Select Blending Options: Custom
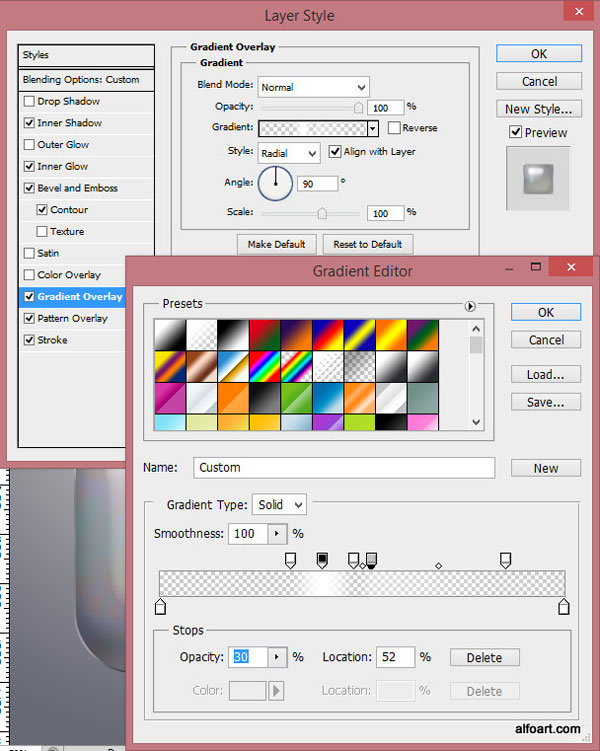600x751 pixels. click(x=86, y=80)
